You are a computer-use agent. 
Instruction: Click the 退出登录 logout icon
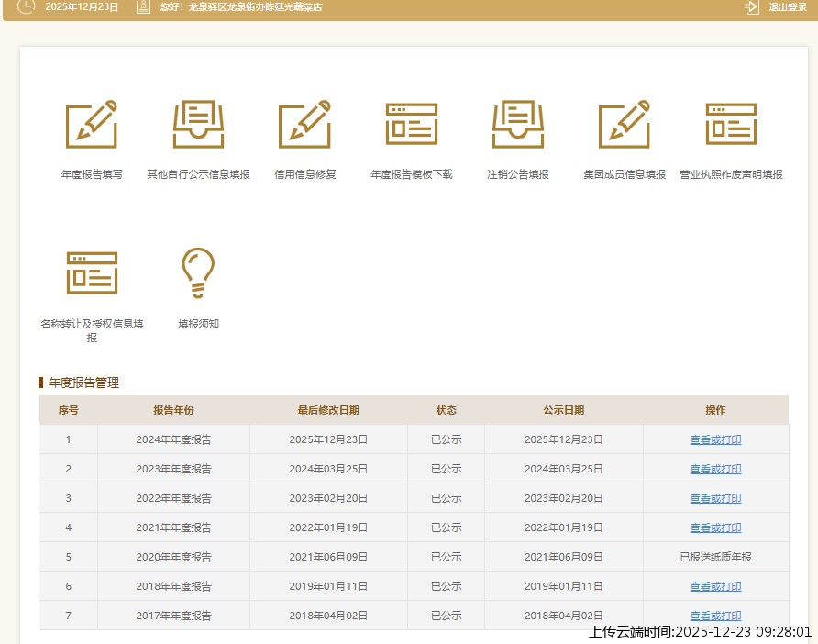pos(752,7)
